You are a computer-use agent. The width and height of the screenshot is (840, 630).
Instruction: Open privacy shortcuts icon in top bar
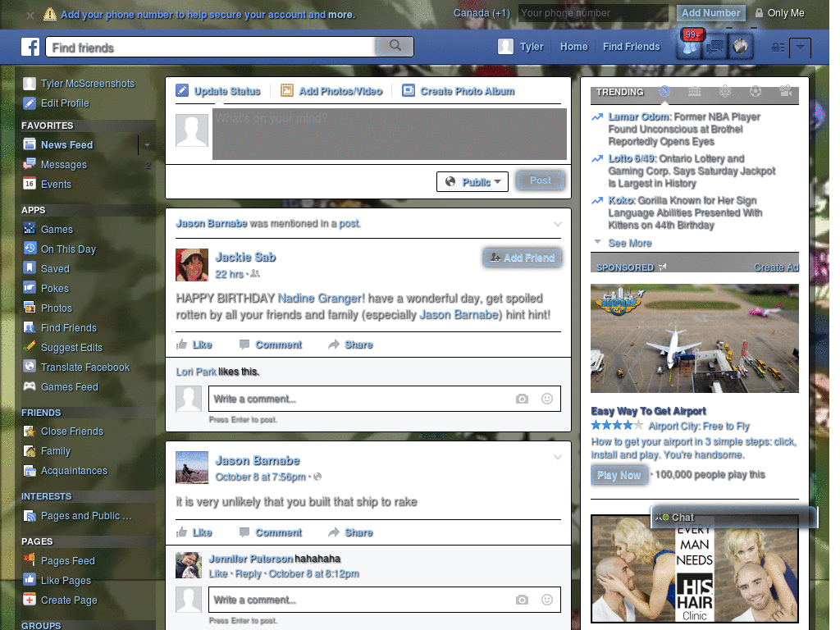778,47
